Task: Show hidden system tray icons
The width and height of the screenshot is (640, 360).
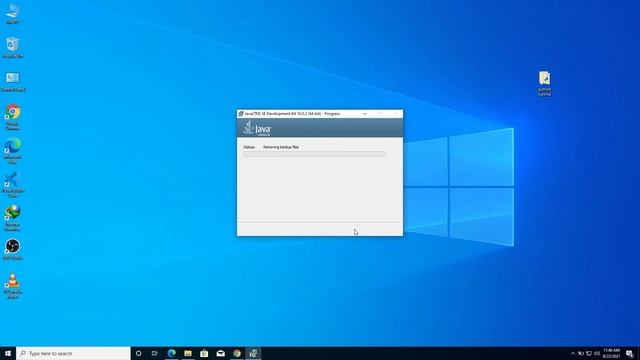Action: click(x=573, y=353)
